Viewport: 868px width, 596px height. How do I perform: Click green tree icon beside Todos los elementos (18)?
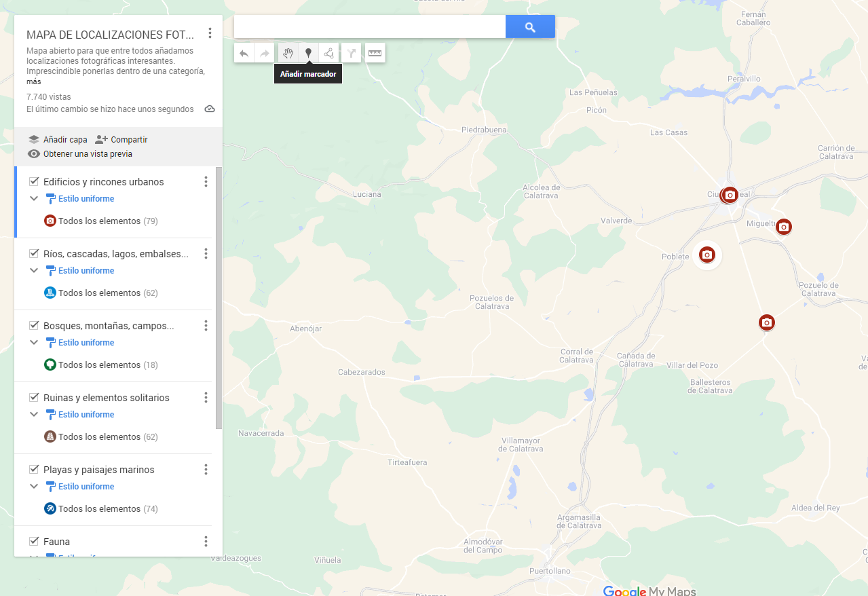[50, 365]
